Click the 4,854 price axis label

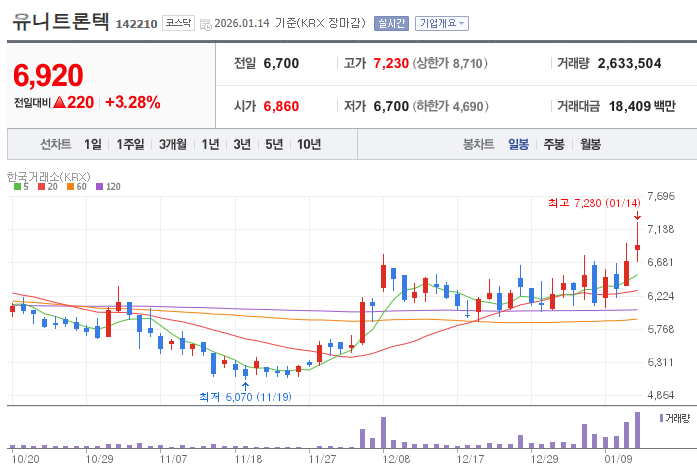[661, 395]
